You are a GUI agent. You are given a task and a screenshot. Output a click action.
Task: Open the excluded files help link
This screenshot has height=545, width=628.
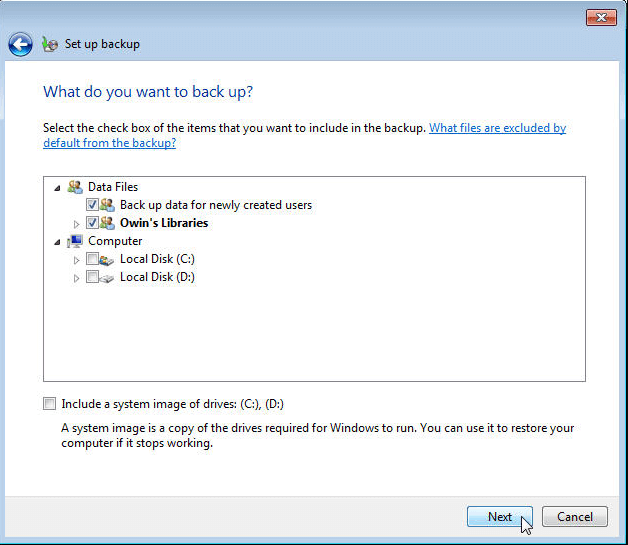pyautogui.click(x=497, y=128)
